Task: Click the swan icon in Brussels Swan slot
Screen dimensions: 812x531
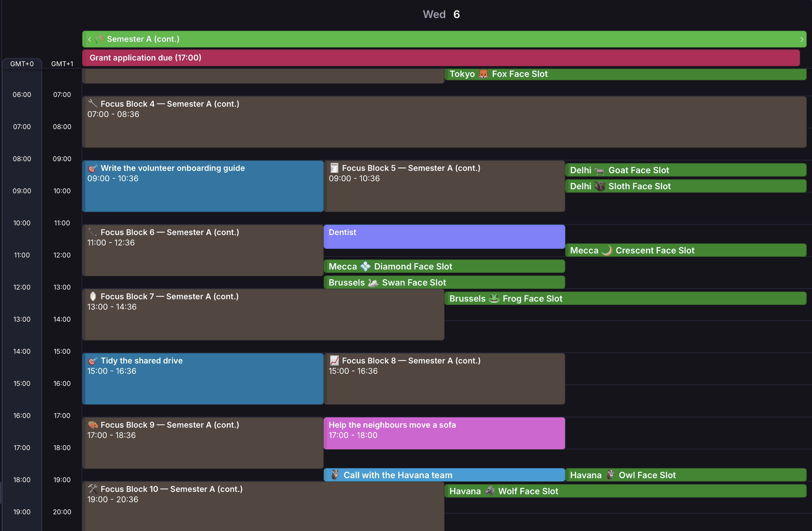Action: (373, 283)
